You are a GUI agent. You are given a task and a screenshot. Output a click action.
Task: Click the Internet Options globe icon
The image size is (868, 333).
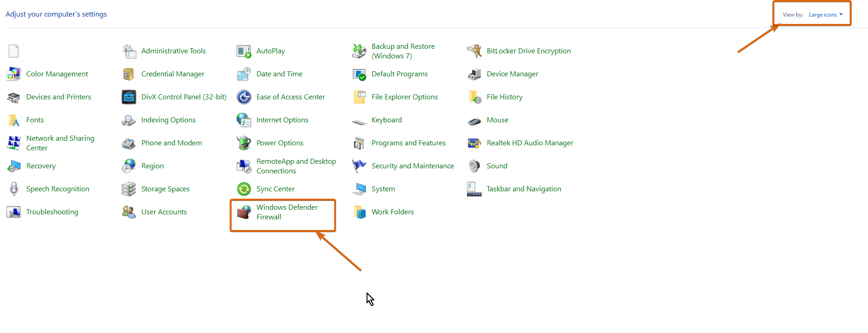coord(244,120)
